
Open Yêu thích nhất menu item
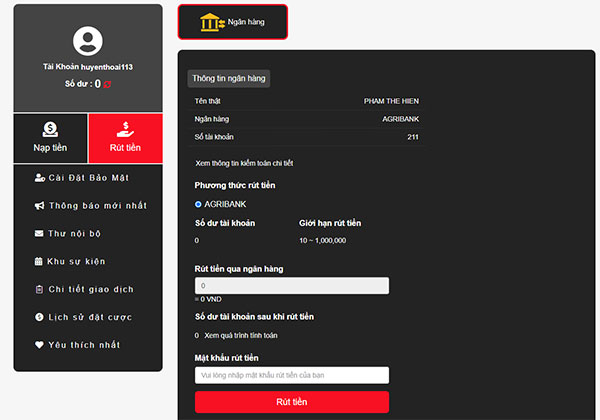(x=84, y=345)
